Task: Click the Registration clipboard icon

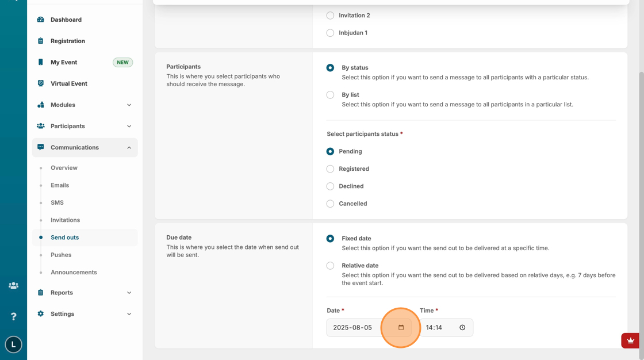Action: 40,41
